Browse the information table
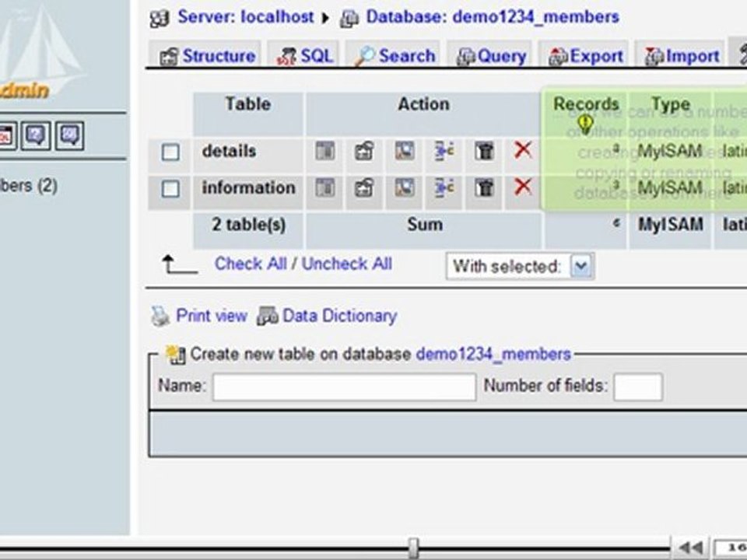The height and width of the screenshot is (560, 747). click(325, 188)
